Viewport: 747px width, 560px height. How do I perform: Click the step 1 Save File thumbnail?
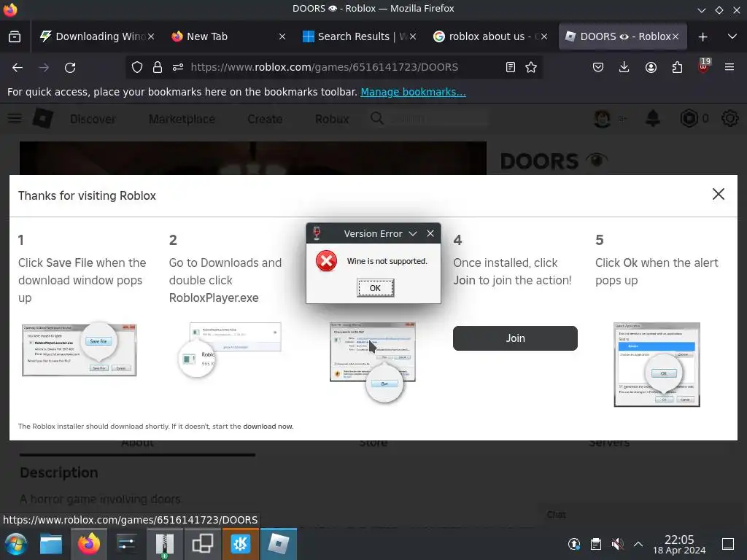(79, 349)
